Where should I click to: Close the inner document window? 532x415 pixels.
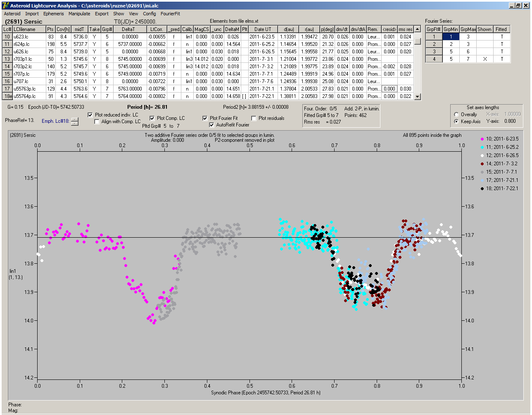(525, 5)
